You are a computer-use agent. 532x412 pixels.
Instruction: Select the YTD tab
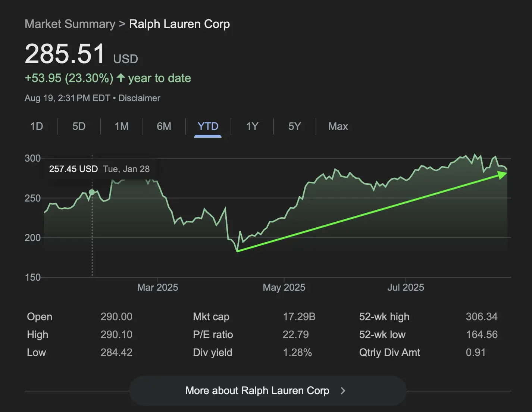click(x=208, y=126)
